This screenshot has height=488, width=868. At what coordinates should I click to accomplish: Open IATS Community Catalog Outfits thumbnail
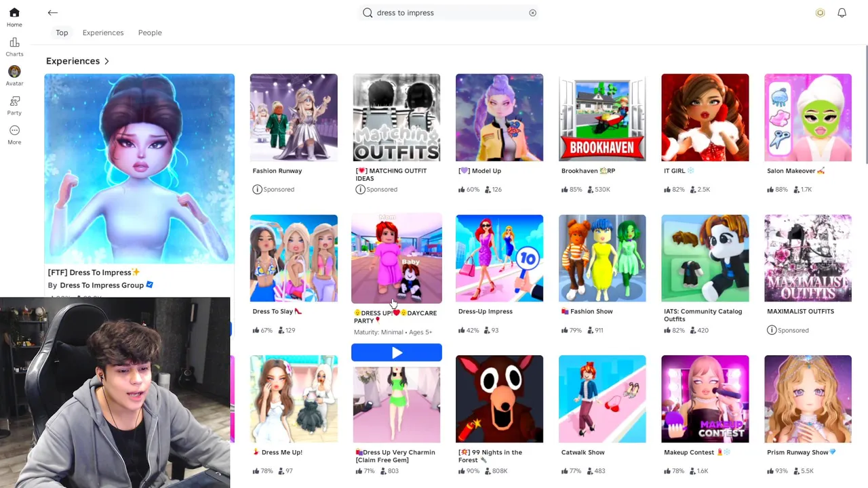click(x=705, y=258)
